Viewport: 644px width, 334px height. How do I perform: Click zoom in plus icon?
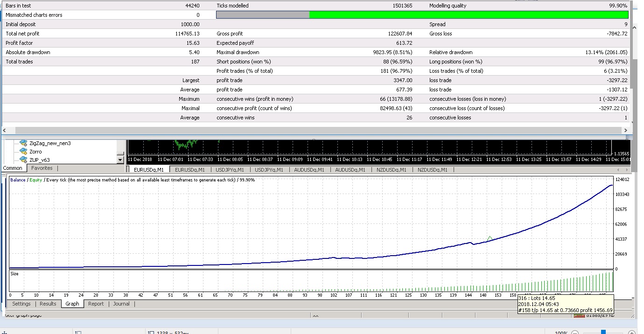[x=632, y=333]
